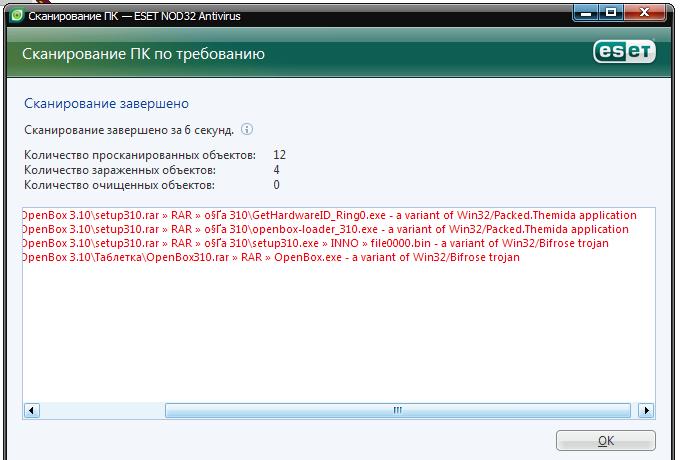Maximize the ESET scan window
This screenshot has width=680, height=460.
tap(611, 13)
